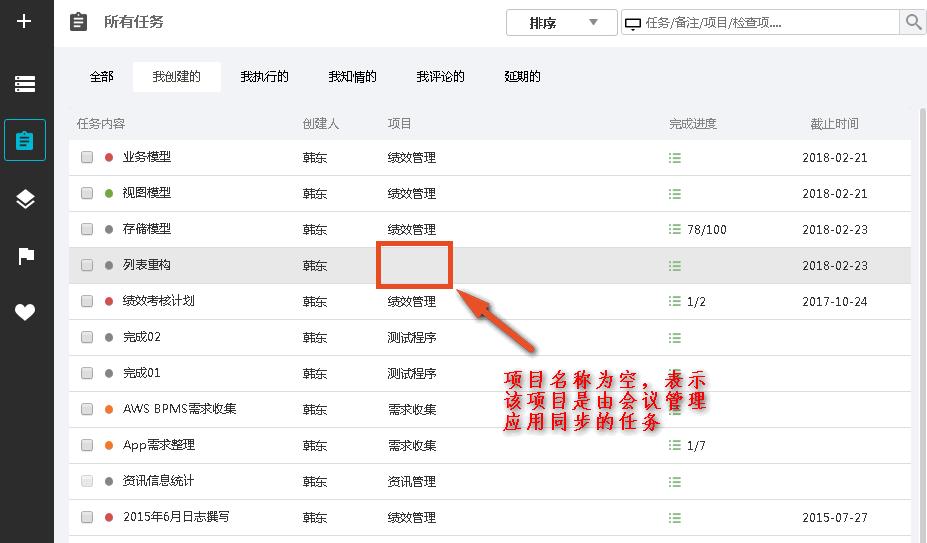Select the clipboard tasks sidebar icon
The image size is (927, 543).
click(x=25, y=140)
